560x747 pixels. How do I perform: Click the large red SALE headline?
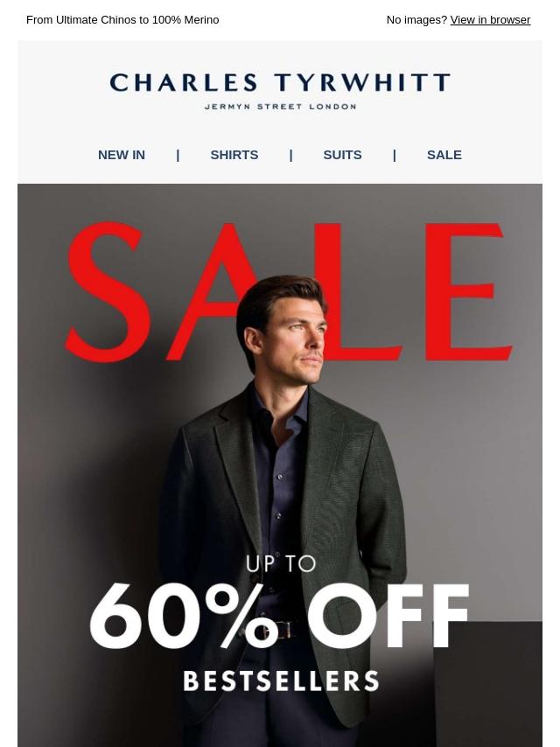click(289, 291)
